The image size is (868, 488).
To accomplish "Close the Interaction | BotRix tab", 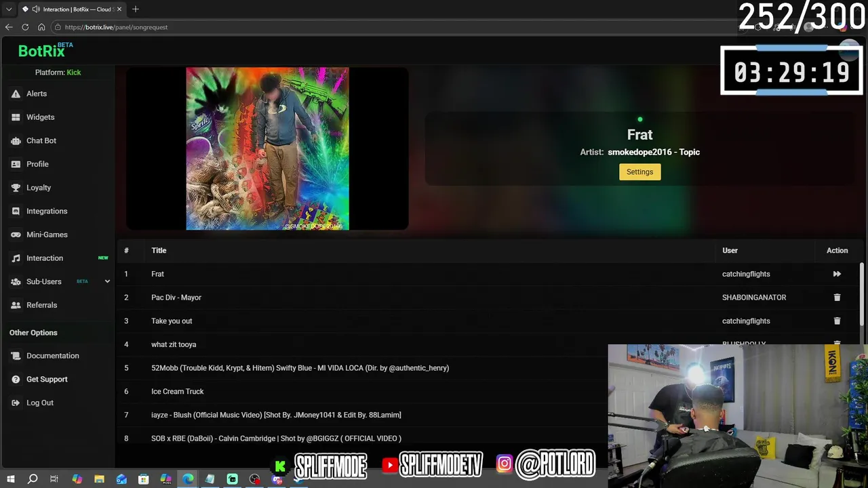I will coord(119,9).
